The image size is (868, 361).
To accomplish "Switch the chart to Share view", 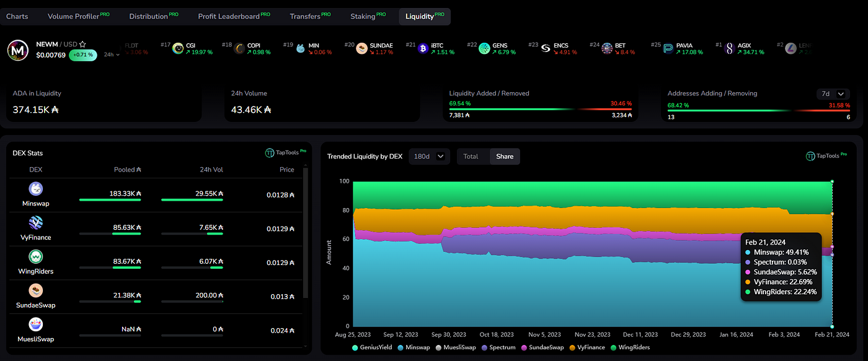I will pyautogui.click(x=505, y=157).
